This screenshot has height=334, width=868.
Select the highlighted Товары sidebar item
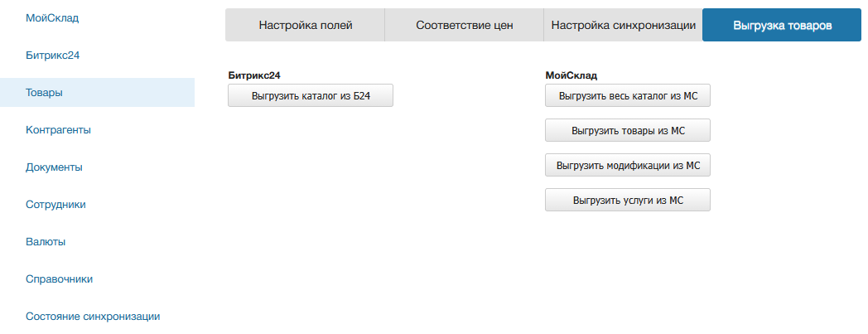pyautogui.click(x=45, y=93)
